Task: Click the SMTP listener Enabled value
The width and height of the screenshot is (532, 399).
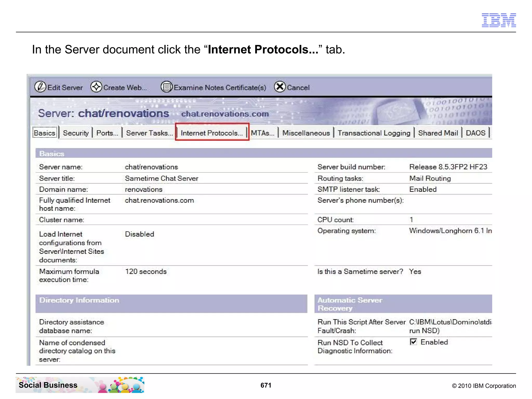Action: click(x=423, y=190)
